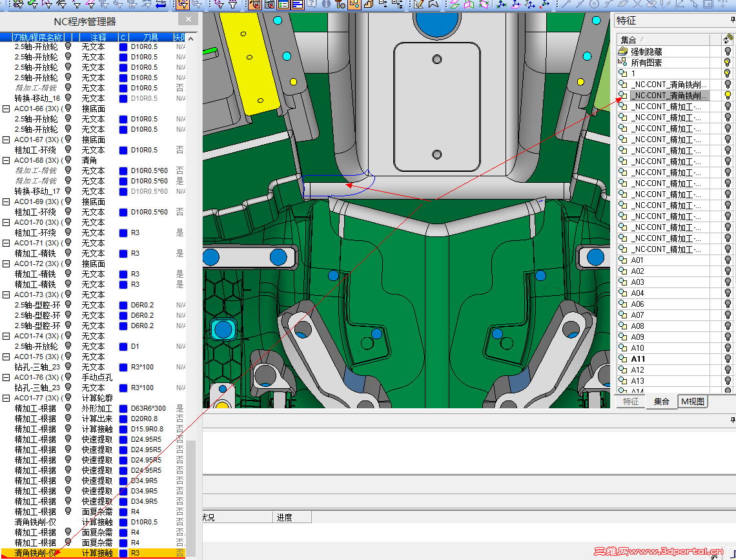Image resolution: width=736 pixels, height=560 pixels.
Task: Click the green parallel-planes toolbar icon
Action: pyautogui.click(x=455, y=5)
